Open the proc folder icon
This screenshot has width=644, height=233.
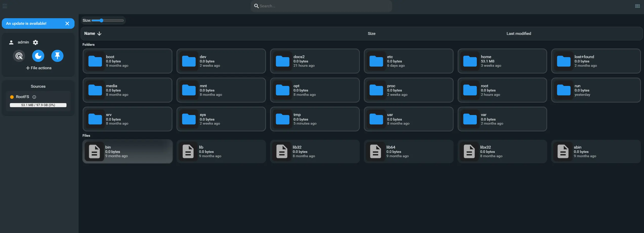tap(376, 90)
